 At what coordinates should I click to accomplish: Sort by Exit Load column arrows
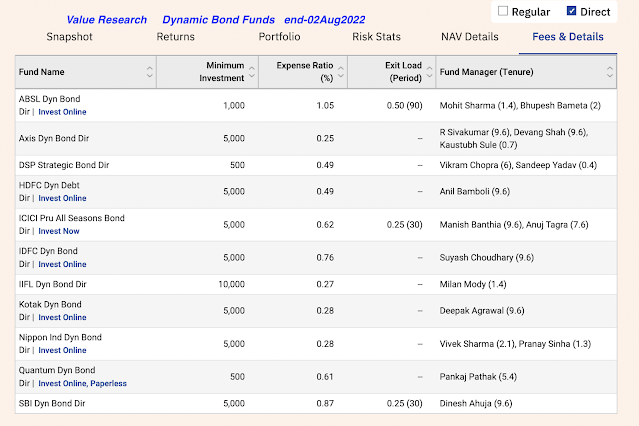tap(430, 72)
